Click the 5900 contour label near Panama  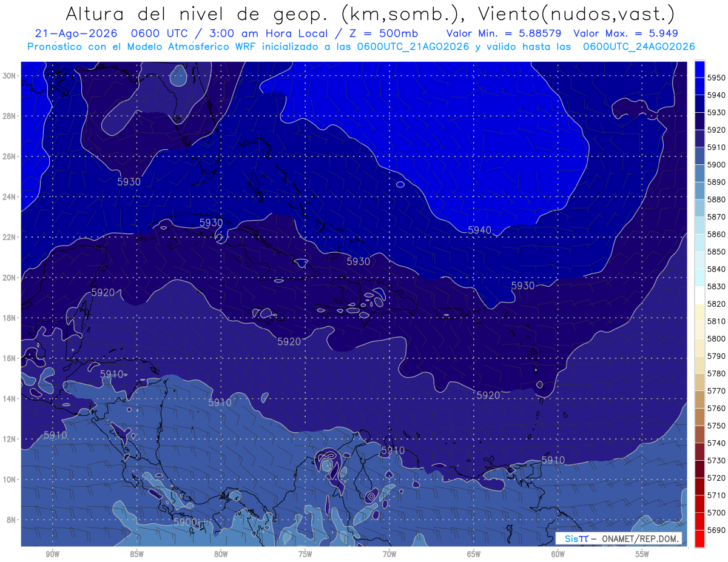click(x=185, y=522)
